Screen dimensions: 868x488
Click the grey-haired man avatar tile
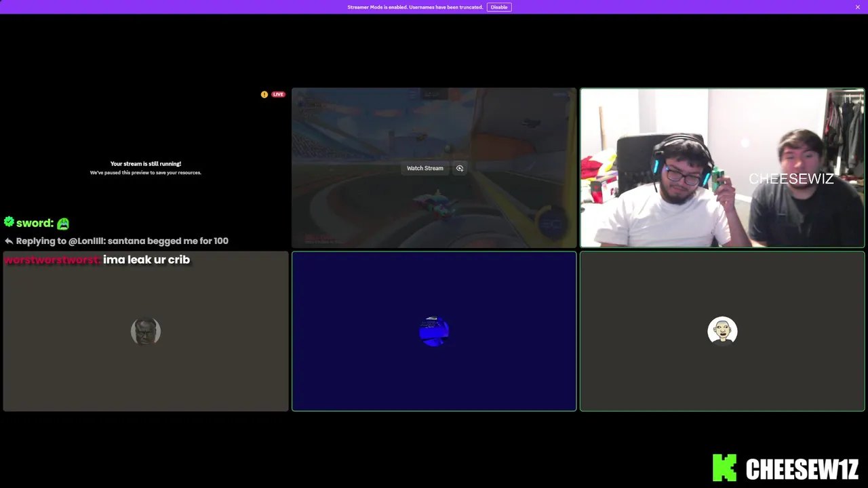[146, 331]
